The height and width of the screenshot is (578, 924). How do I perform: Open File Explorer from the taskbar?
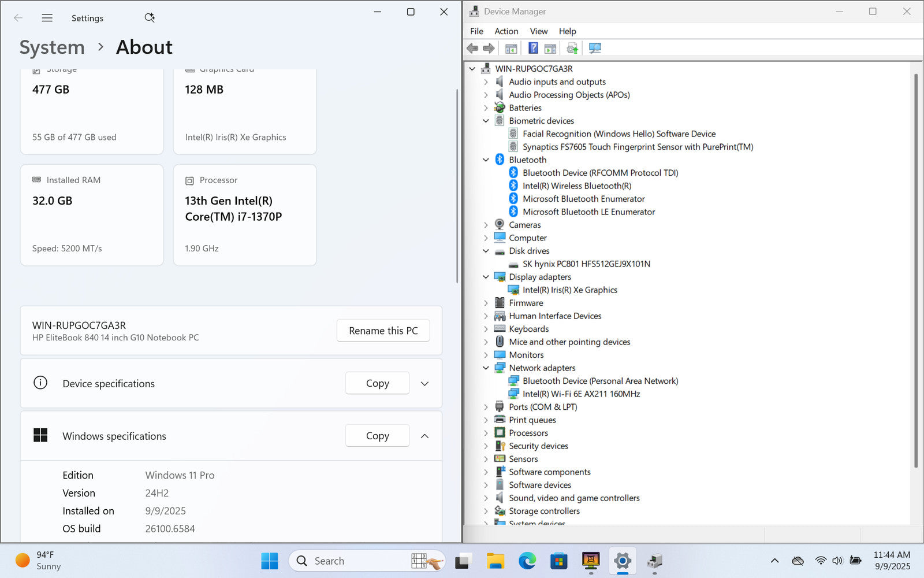tap(495, 561)
